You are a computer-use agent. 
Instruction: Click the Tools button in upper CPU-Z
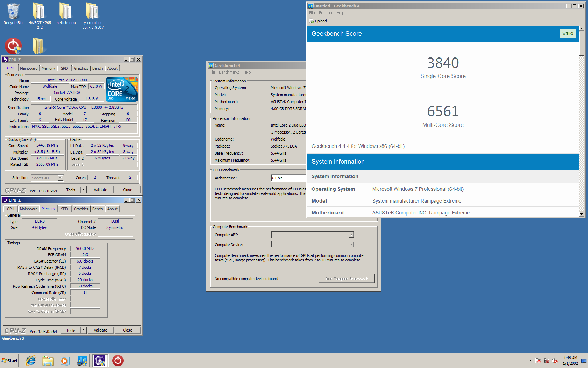pos(71,190)
